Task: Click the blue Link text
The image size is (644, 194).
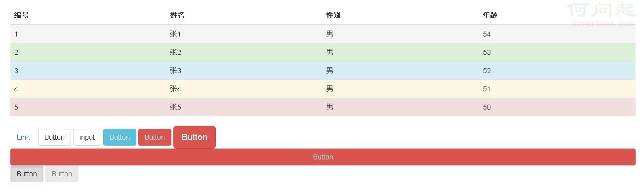Action: [23, 137]
